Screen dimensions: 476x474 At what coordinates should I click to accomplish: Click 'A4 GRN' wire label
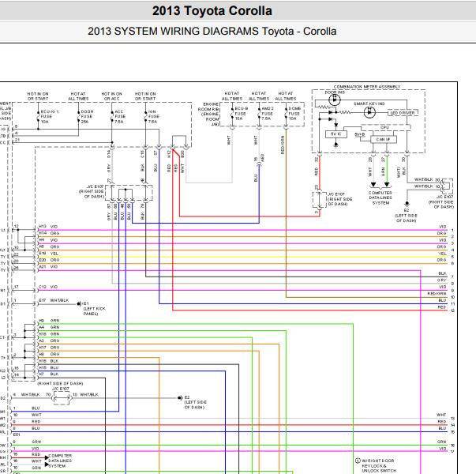click(x=49, y=327)
